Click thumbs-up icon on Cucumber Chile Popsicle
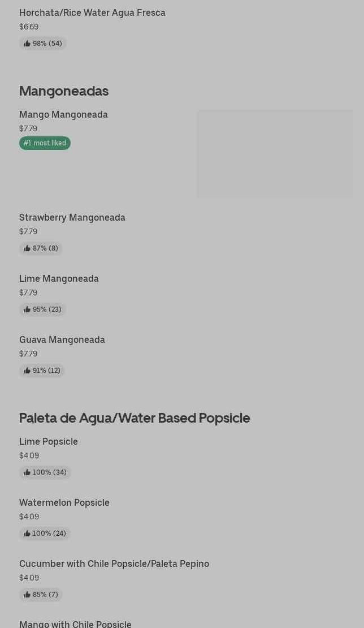This screenshot has width=364, height=628. [x=27, y=595]
